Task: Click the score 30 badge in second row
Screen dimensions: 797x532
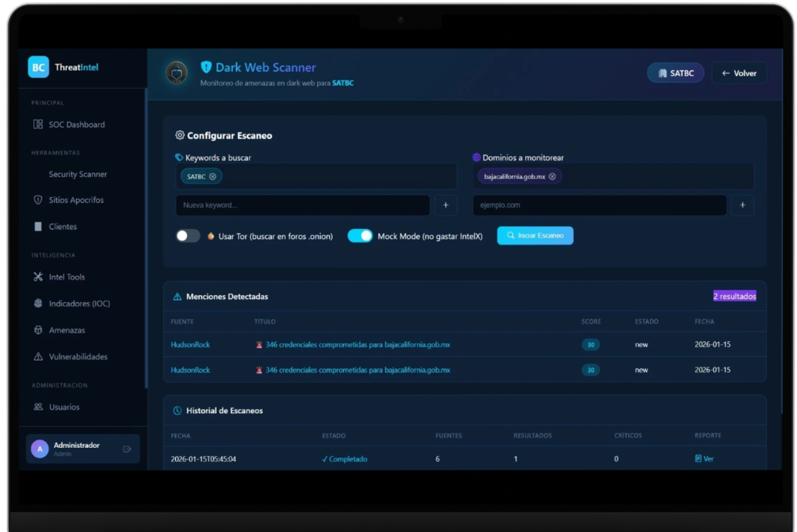Action: point(590,370)
